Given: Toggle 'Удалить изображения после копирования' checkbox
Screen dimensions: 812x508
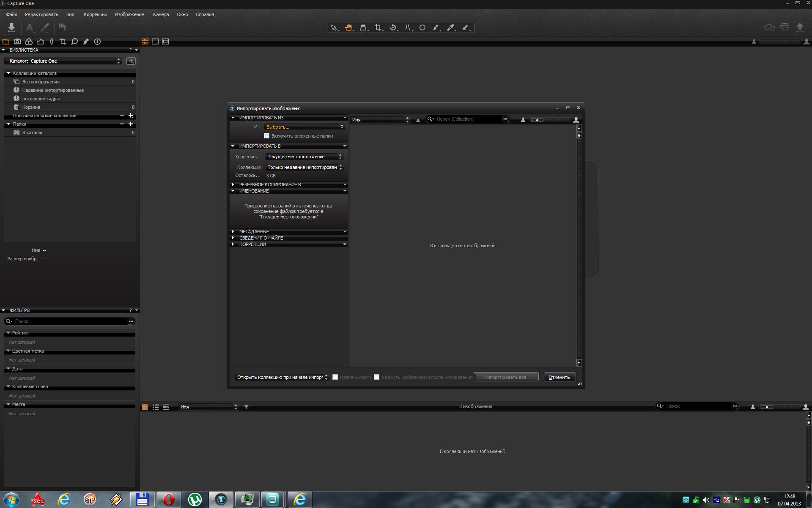Looking at the screenshot, I should 376,377.
